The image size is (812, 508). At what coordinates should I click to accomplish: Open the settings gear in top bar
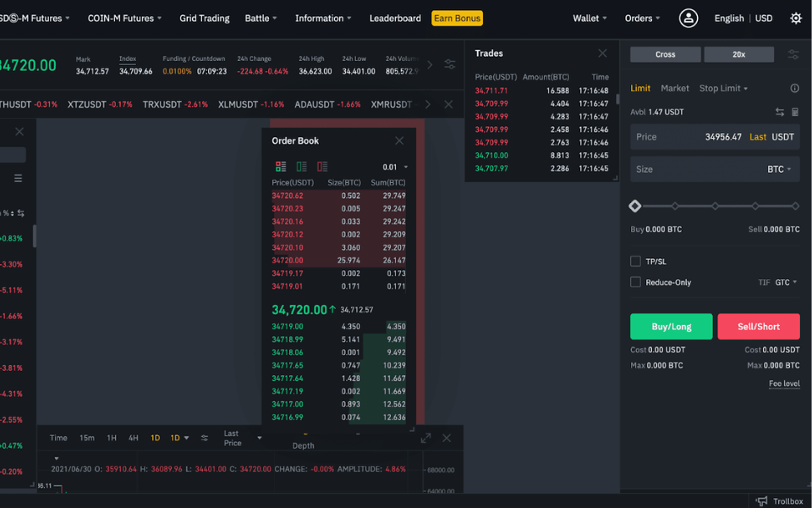pyautogui.click(x=795, y=18)
